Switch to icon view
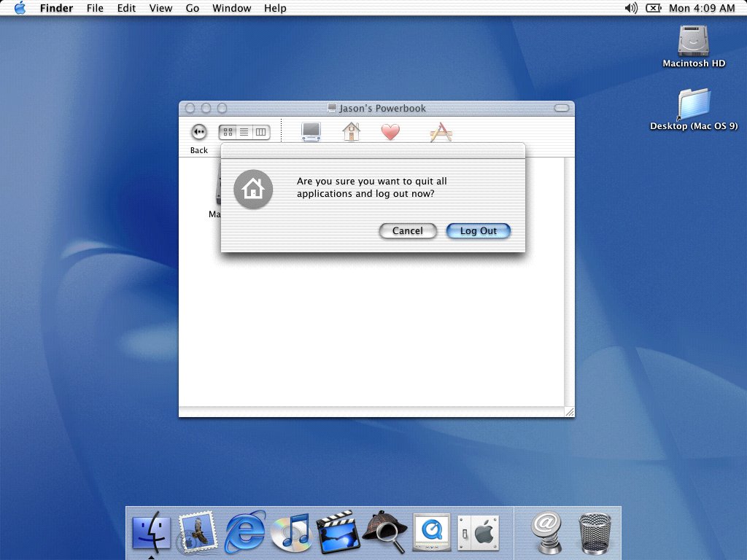This screenshot has height=560, width=747. pyautogui.click(x=228, y=132)
